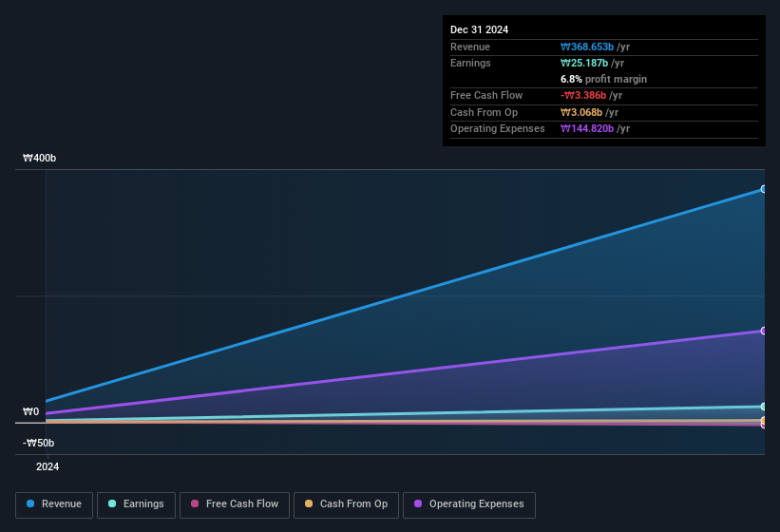The width and height of the screenshot is (780, 532).
Task: Click the ₩0 y-axis label
Action: (x=30, y=411)
